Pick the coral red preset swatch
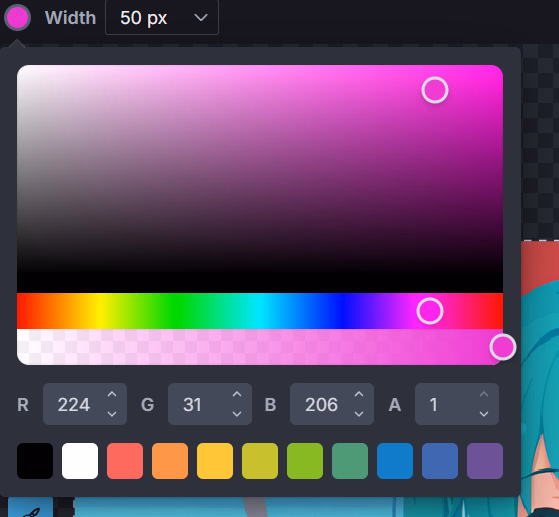Viewport: 559px width, 517px height. pyautogui.click(x=125, y=461)
